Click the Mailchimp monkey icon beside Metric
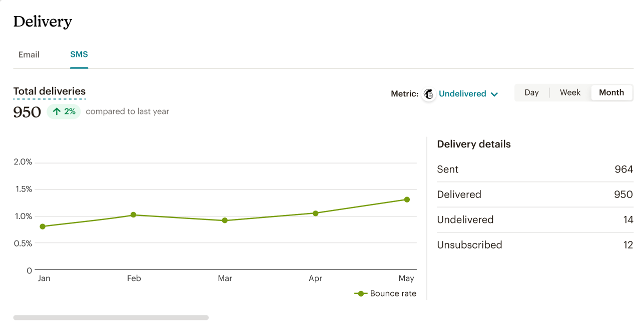644x326 pixels. pyautogui.click(x=429, y=94)
